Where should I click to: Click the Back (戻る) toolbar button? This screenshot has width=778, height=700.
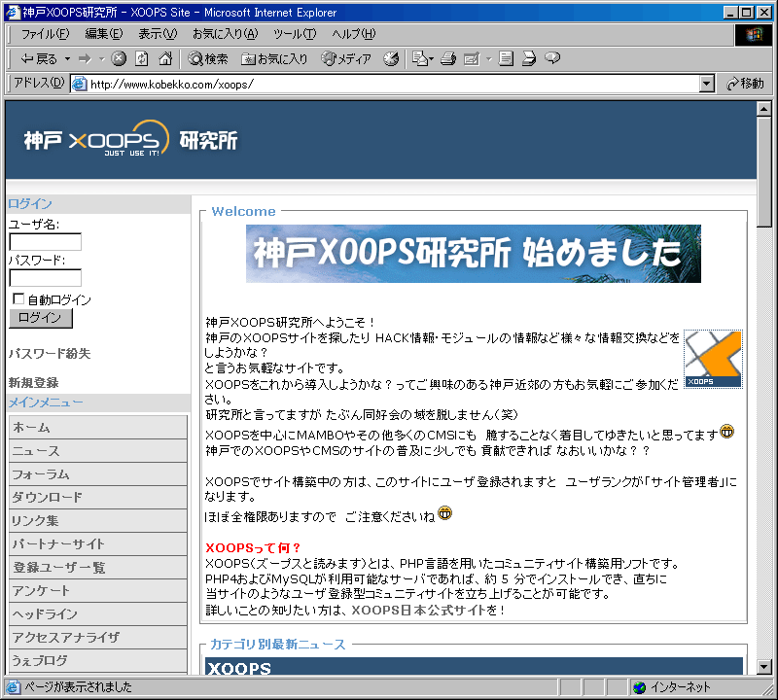point(39,59)
